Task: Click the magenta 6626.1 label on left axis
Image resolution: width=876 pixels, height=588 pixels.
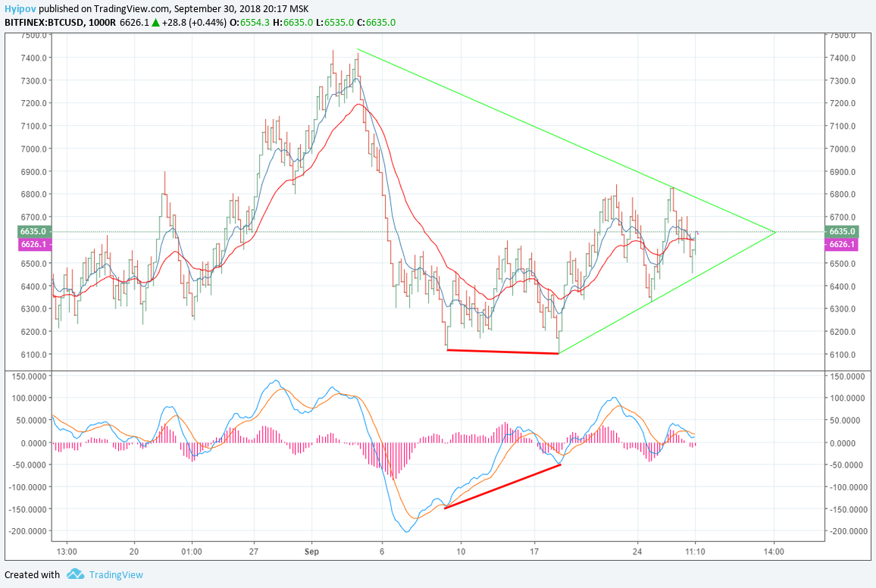Action: pyautogui.click(x=35, y=245)
